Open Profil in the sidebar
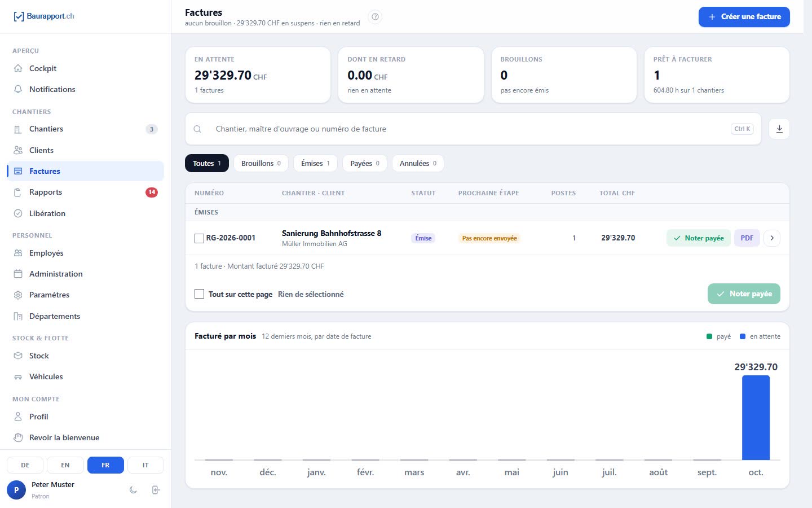Viewport: 812px width, 508px height. coord(85,417)
